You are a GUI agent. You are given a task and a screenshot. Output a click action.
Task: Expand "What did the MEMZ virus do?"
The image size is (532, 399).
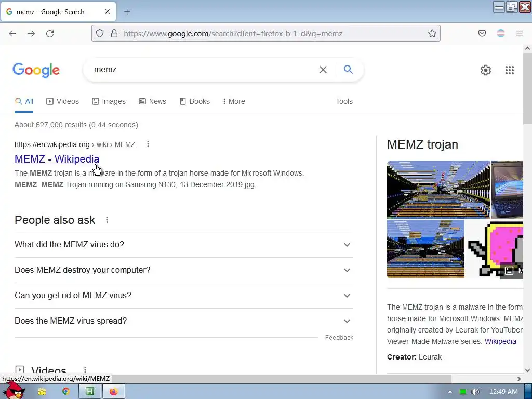tap(184, 245)
